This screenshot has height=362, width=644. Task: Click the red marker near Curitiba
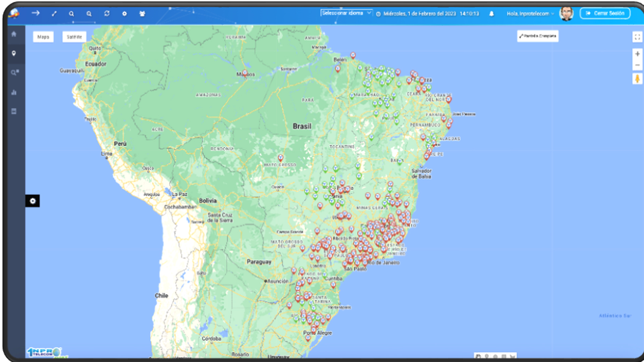pyautogui.click(x=333, y=285)
